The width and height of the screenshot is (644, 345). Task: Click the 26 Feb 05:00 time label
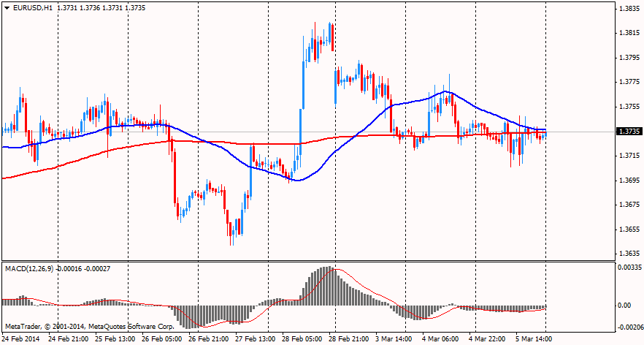click(162, 339)
